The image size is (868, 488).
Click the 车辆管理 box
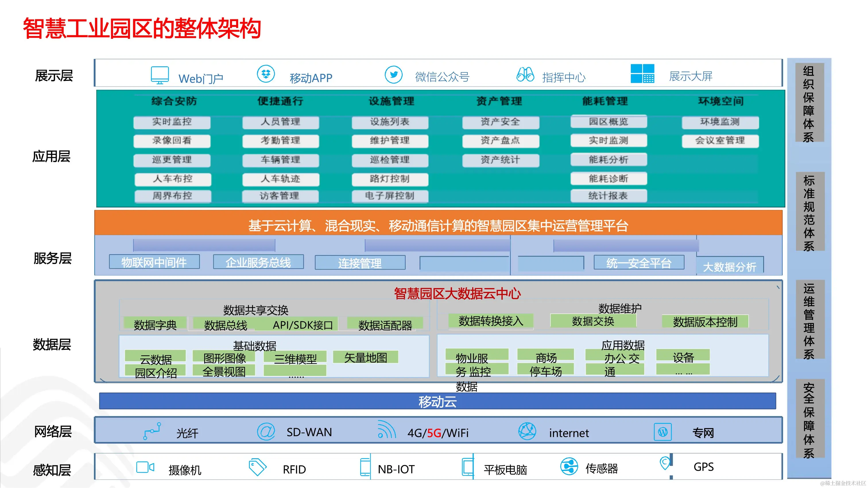coord(280,160)
